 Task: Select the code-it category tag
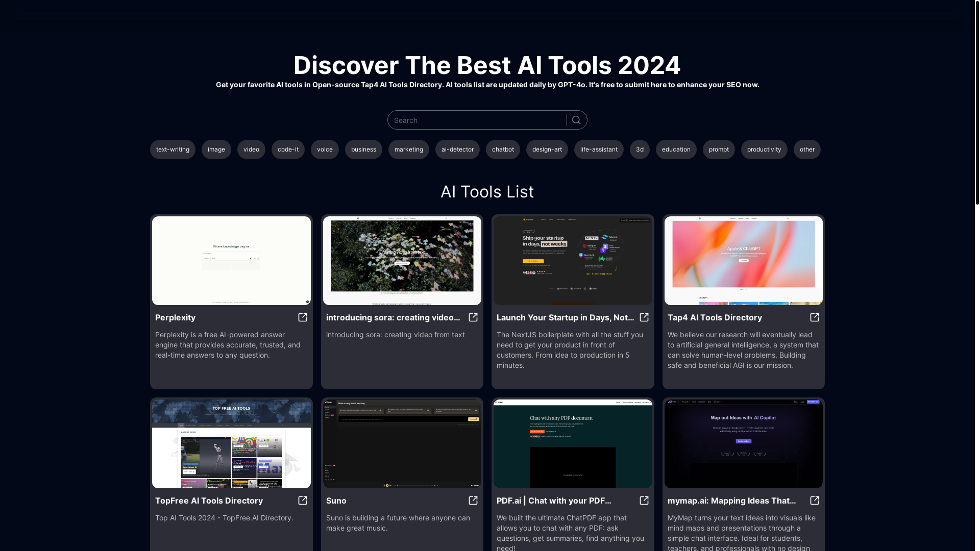[x=288, y=149]
